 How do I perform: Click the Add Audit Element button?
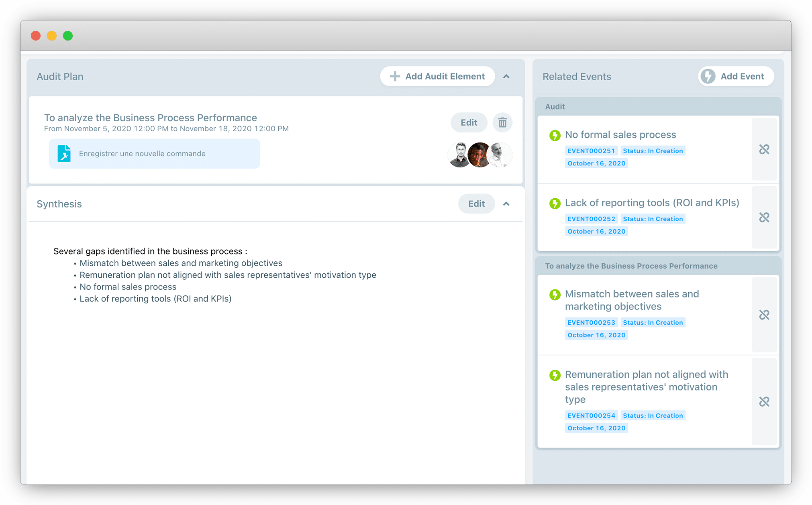(x=437, y=76)
